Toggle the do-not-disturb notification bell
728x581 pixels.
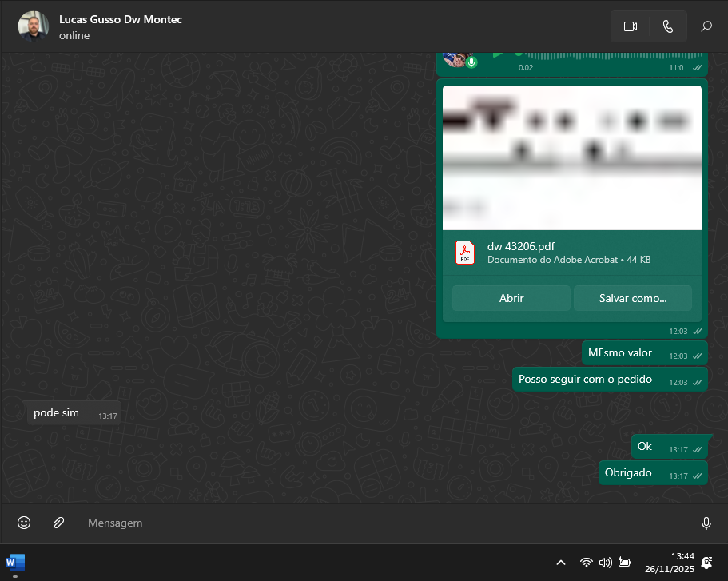706,563
